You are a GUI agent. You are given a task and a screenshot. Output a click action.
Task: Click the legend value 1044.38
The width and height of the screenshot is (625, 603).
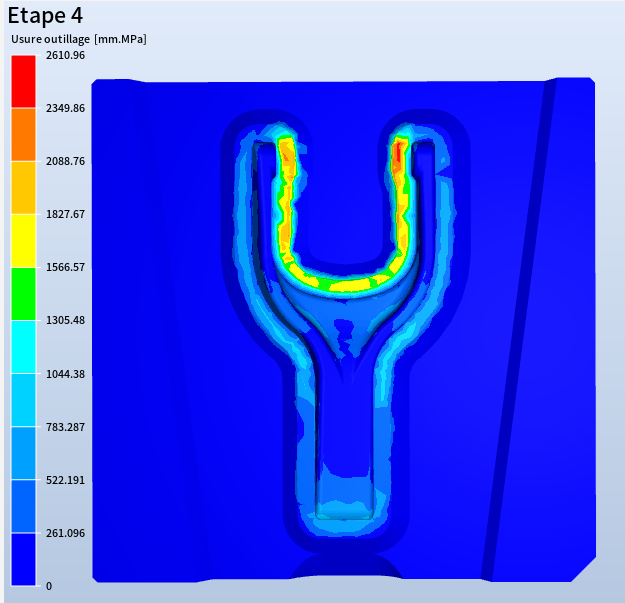pyautogui.click(x=65, y=374)
